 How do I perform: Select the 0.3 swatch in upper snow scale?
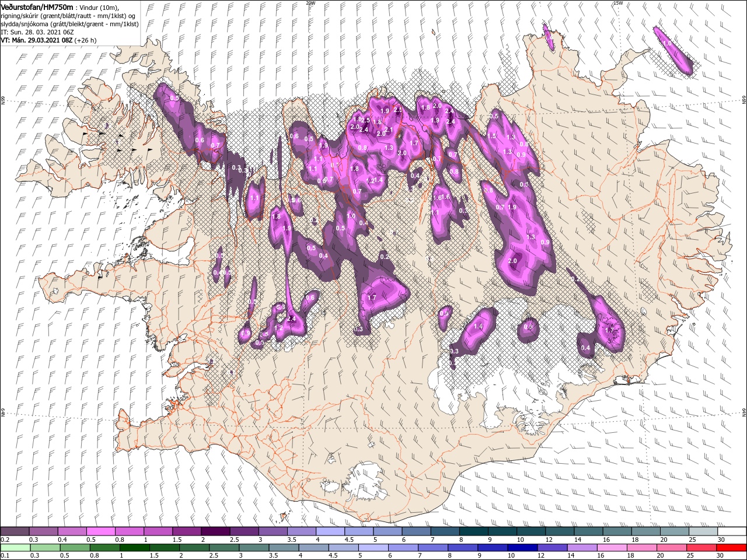pyautogui.click(x=43, y=531)
